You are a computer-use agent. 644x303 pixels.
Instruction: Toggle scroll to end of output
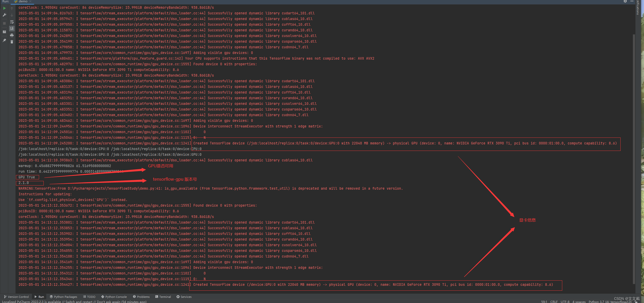pos(12,29)
